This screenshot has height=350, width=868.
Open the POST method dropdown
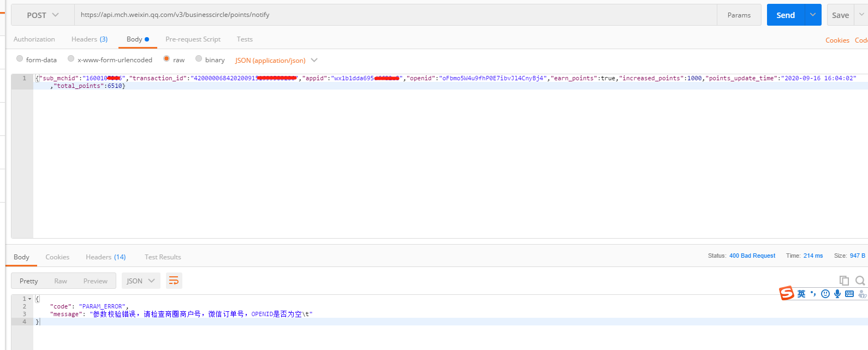click(x=43, y=15)
